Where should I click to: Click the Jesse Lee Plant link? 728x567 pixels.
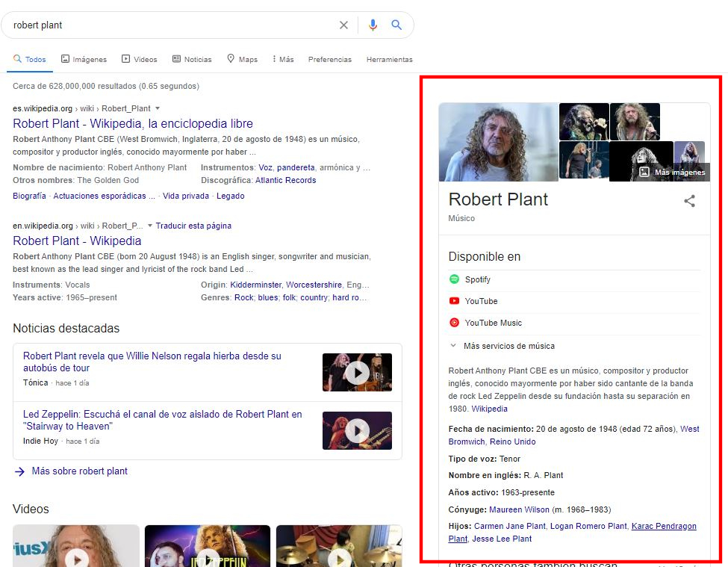click(502, 539)
